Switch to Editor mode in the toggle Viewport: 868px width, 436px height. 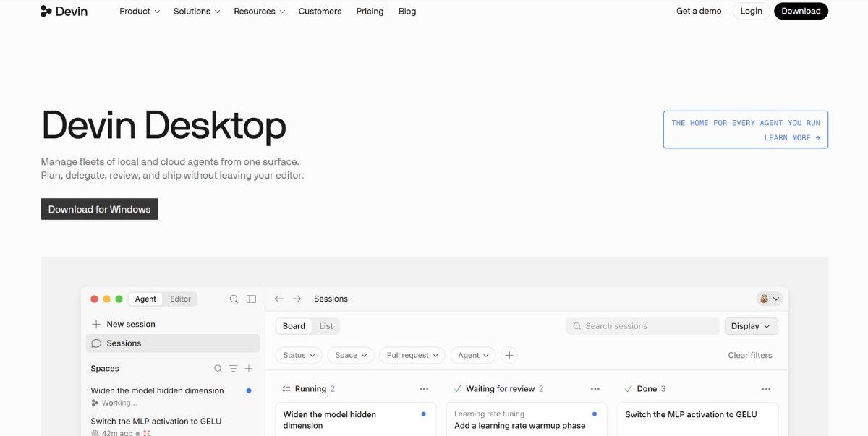[x=180, y=299]
